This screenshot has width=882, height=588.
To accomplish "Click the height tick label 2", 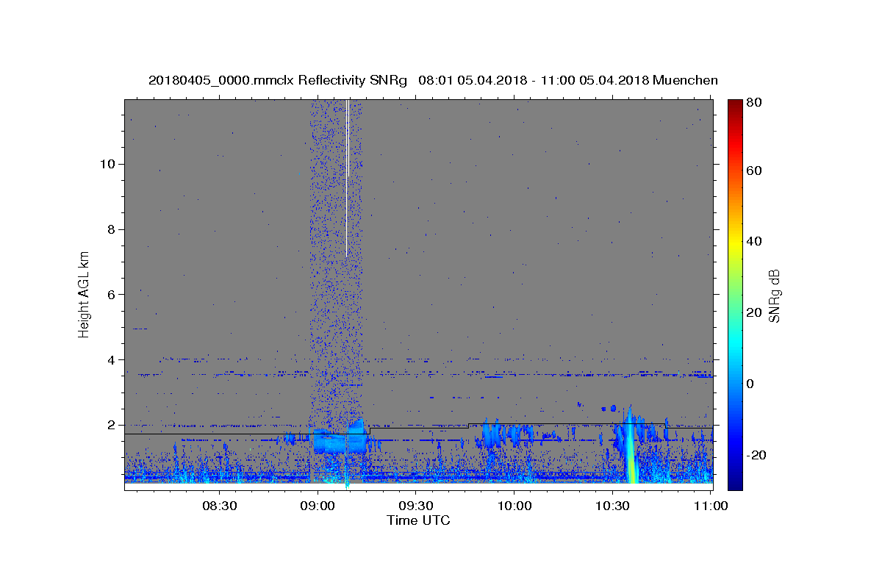I will [110, 426].
